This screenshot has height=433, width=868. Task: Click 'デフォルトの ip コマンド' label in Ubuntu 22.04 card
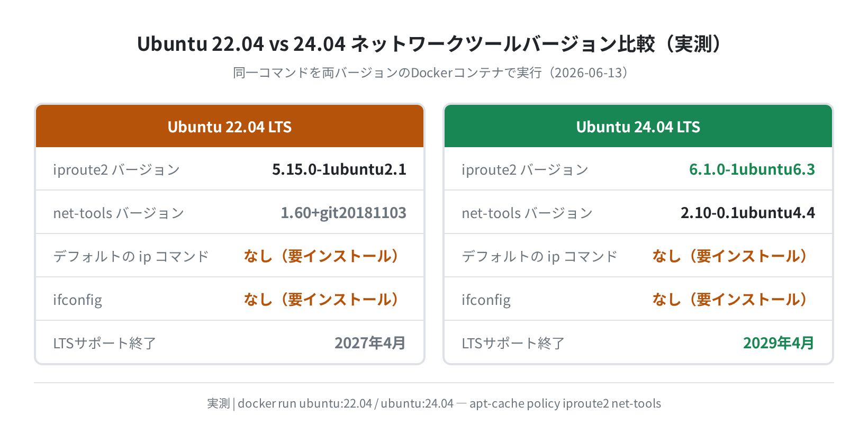click(x=131, y=257)
